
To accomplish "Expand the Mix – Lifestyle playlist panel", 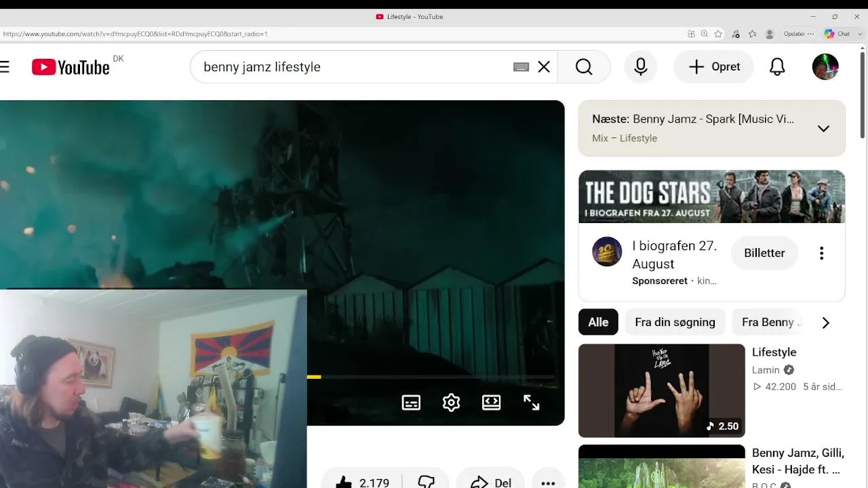I will (823, 129).
